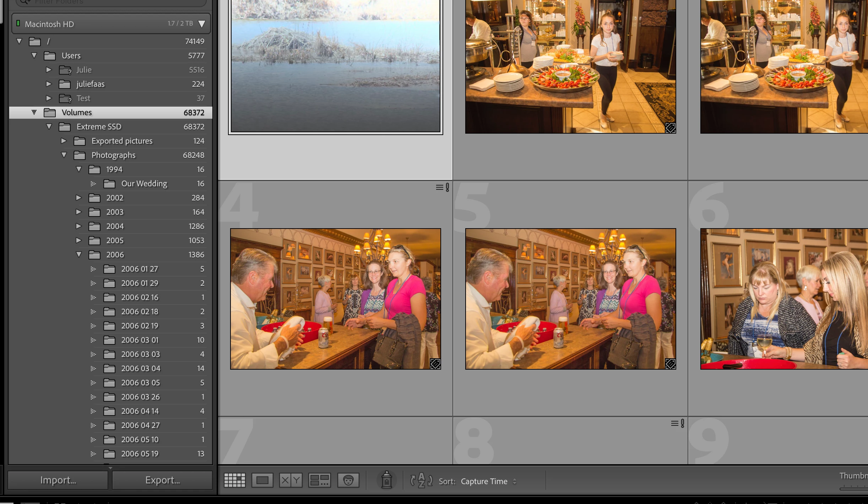Image resolution: width=868 pixels, height=504 pixels.
Task: Expand the Exported pictures folder
Action: [64, 141]
